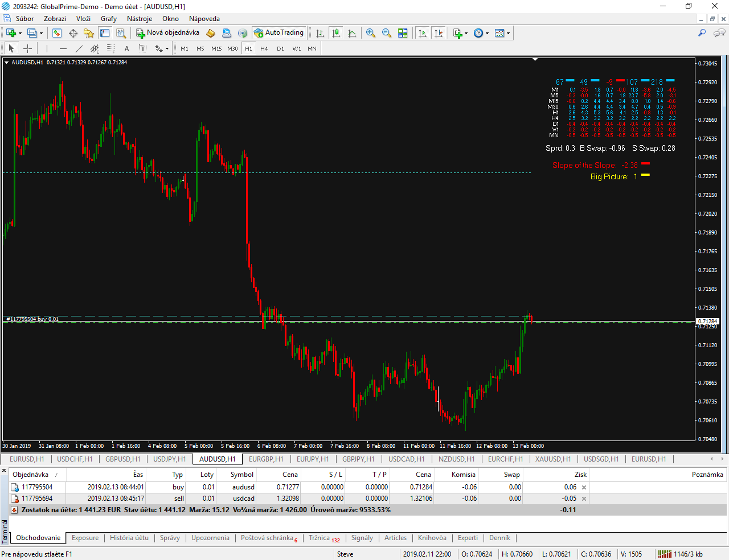Open the Data Window crosshair icon
Screen dimensions: 729x560
point(73,33)
